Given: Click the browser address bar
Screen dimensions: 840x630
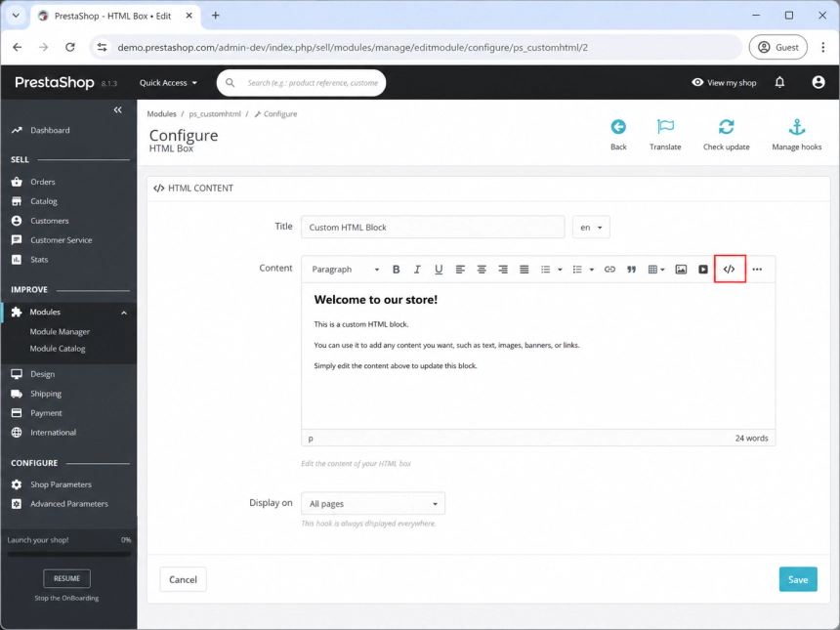Looking at the screenshot, I should pyautogui.click(x=416, y=47).
